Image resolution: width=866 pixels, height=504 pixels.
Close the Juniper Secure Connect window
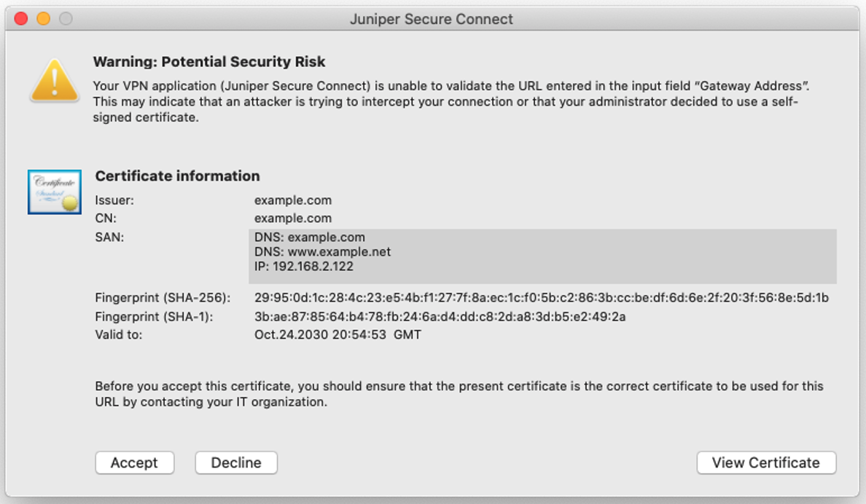coord(21,19)
